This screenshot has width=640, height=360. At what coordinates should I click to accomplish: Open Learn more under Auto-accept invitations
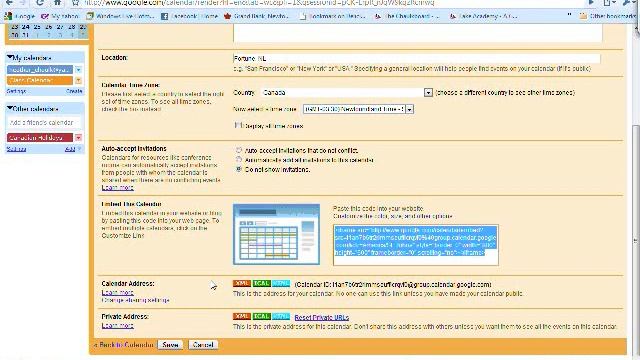(118, 187)
